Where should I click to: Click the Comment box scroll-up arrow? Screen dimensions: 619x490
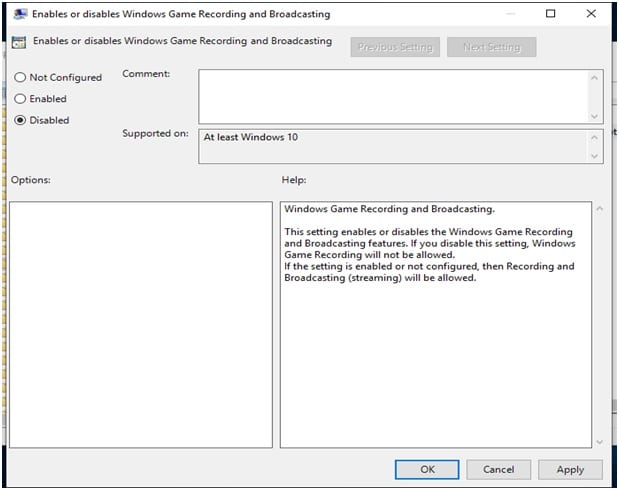coord(594,78)
